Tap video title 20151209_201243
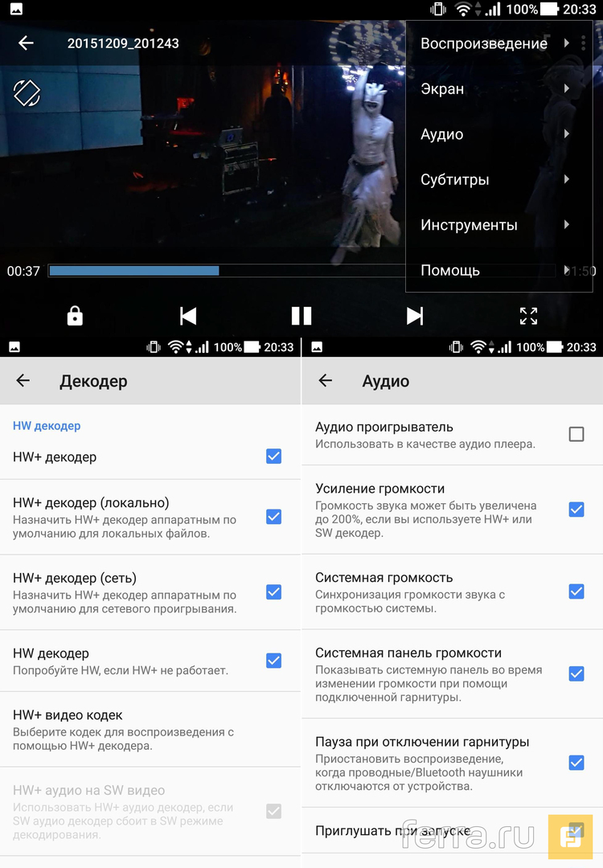Image resolution: width=603 pixels, height=868 pixels. pos(123,43)
